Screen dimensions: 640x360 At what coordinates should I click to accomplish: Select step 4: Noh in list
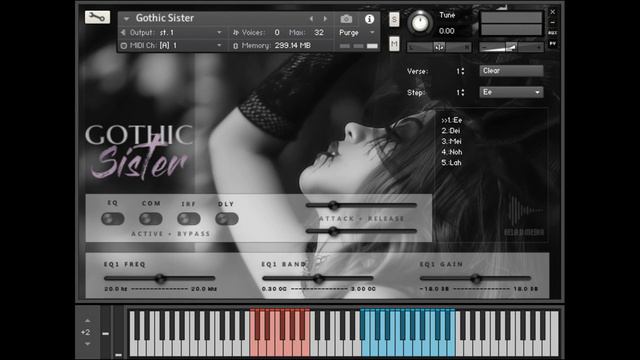(451, 152)
